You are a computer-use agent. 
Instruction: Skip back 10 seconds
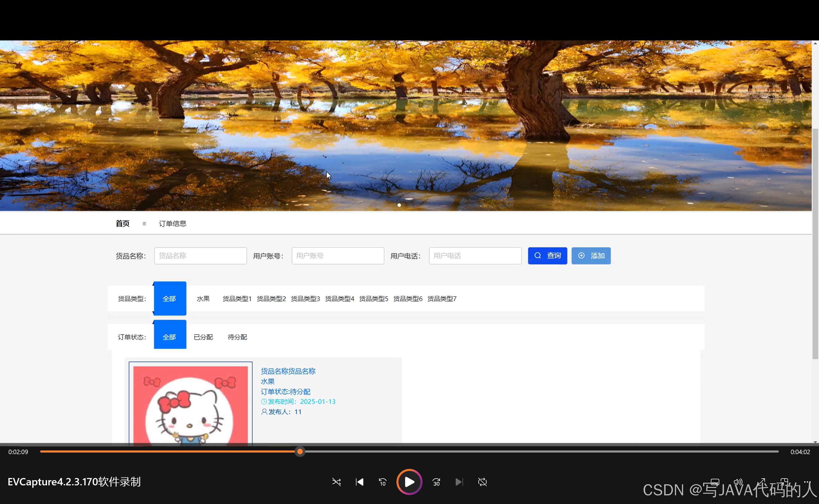pos(383,482)
